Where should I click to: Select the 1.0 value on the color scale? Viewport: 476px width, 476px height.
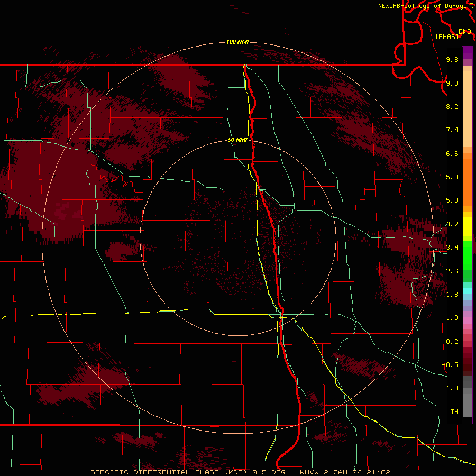coord(452,318)
